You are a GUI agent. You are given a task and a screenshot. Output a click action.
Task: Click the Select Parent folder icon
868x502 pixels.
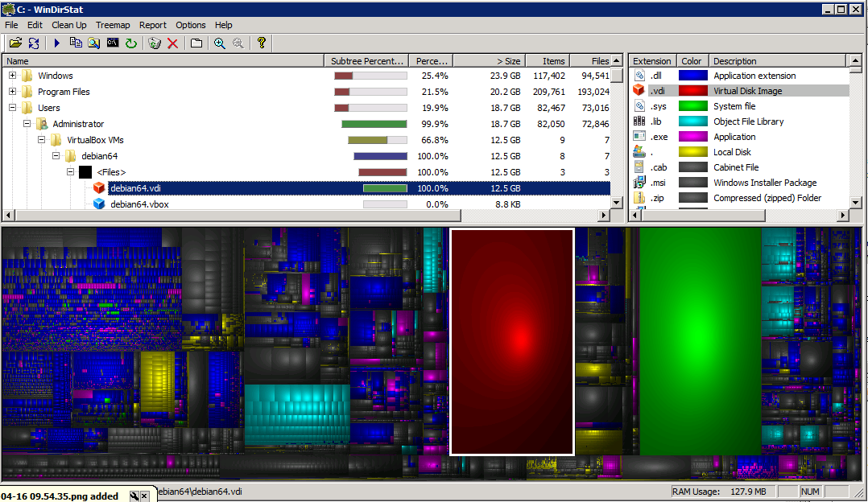pos(196,43)
